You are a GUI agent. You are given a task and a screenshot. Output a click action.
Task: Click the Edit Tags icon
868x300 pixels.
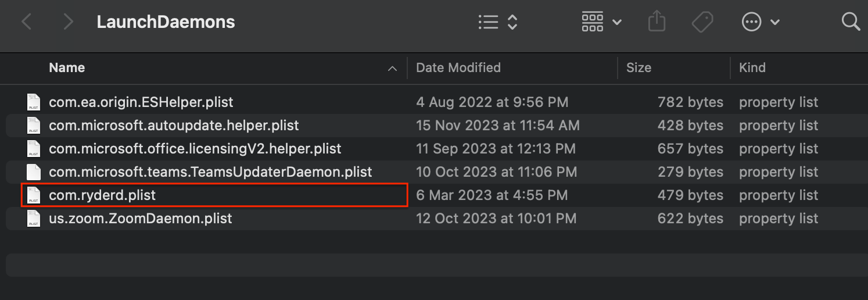pos(702,22)
